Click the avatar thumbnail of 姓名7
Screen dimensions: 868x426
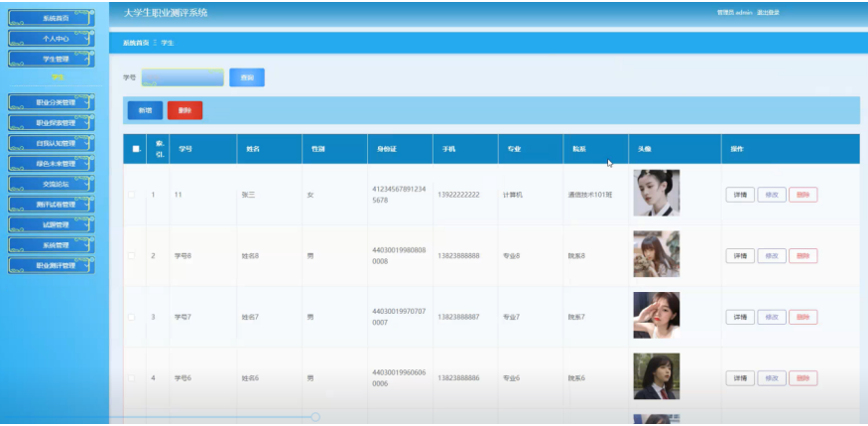657,315
